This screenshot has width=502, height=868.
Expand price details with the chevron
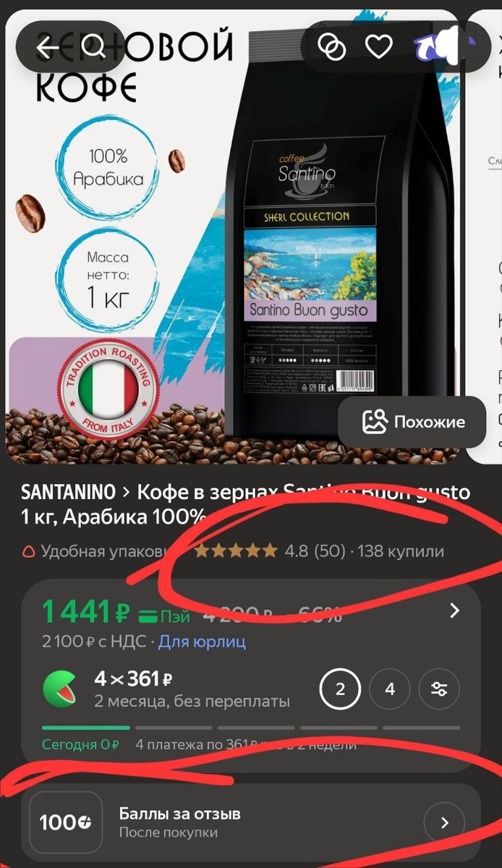click(x=454, y=611)
